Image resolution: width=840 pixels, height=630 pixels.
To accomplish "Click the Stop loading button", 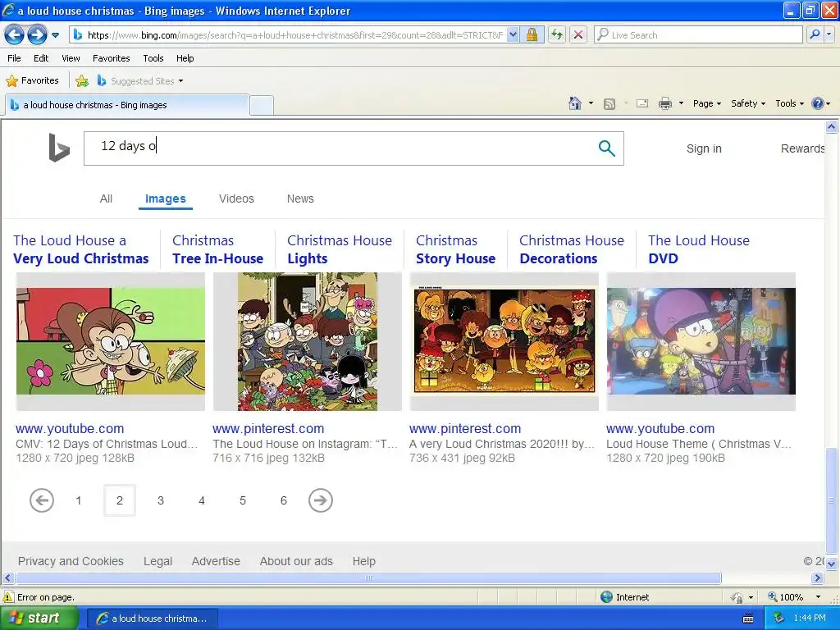I will (x=578, y=35).
